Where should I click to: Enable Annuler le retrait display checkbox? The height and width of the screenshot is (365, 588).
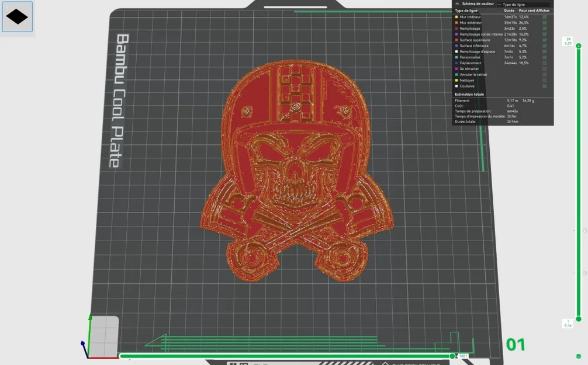click(x=545, y=75)
